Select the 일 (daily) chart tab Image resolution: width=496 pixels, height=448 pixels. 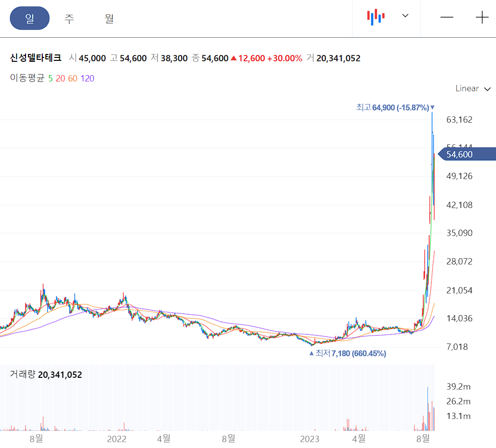[30, 18]
